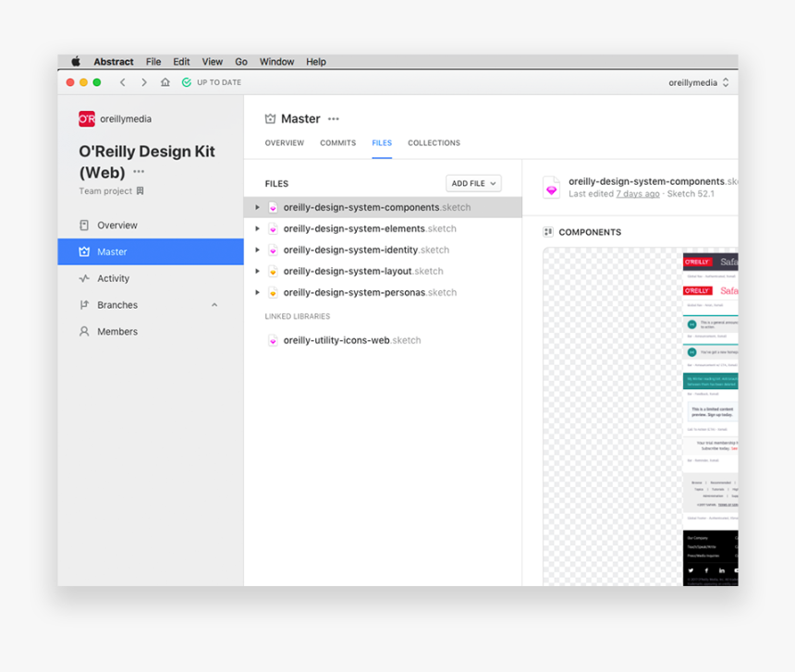This screenshot has width=795, height=672.
Task: Open the Edit menu
Action: point(181,62)
